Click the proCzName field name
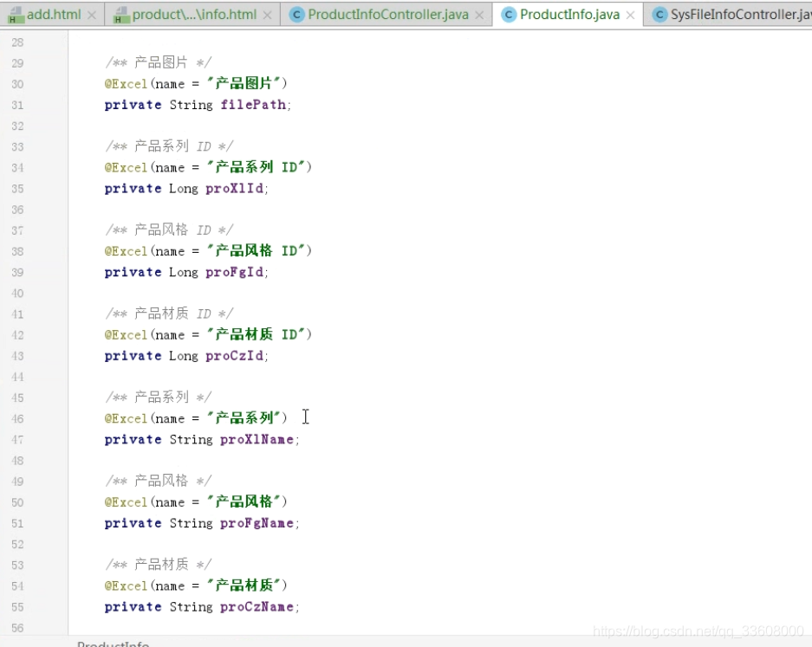Screen dimensions: 812x647 [x=257, y=607]
